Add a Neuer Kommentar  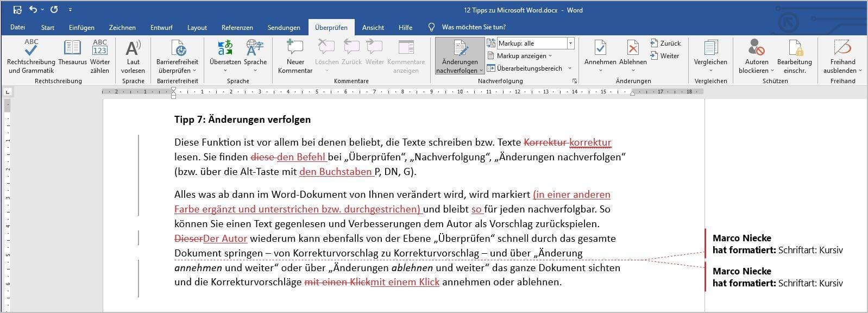tap(295, 49)
